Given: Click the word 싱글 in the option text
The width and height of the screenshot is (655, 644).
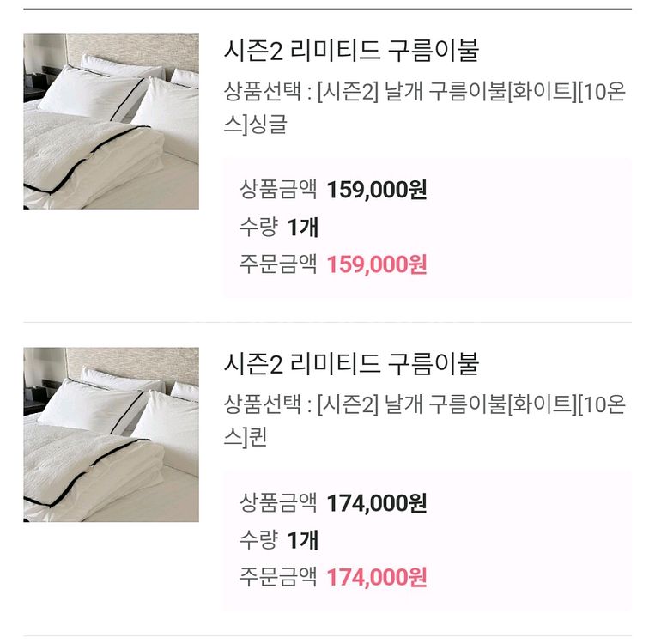Looking at the screenshot, I should point(266,125).
